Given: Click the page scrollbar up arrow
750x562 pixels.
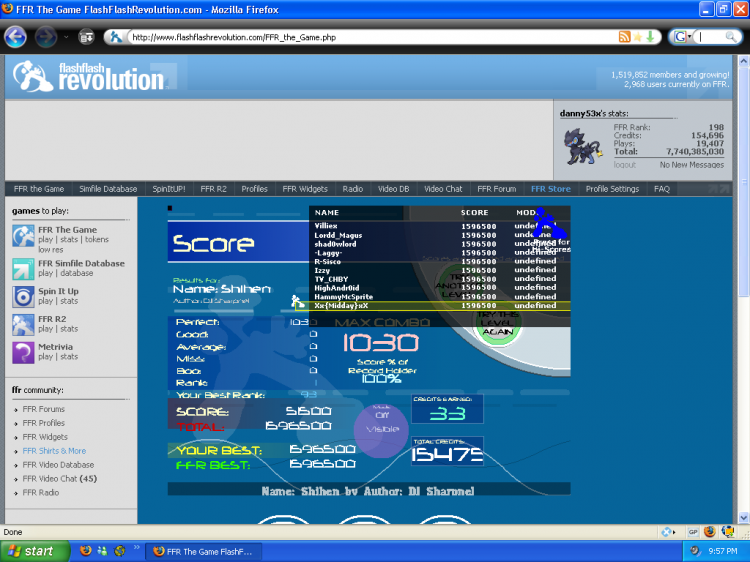Looking at the screenshot, I should point(743,61).
